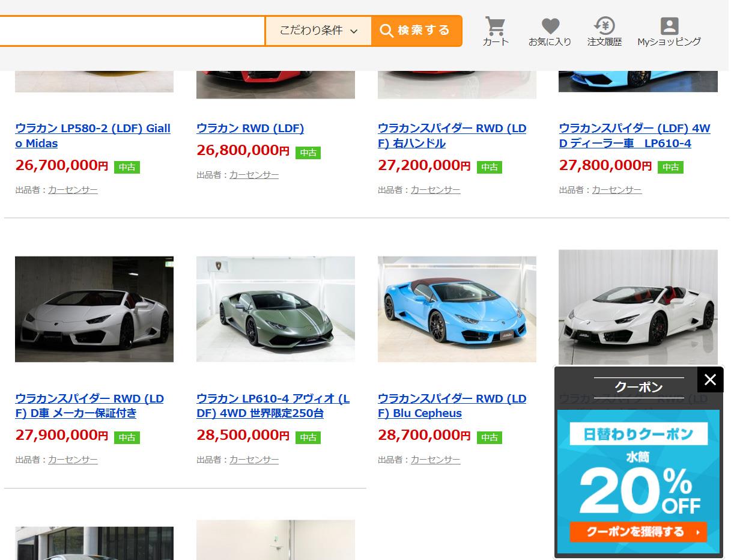Click the 28,500,000円 price
This screenshot has height=560, width=731.
(x=243, y=435)
